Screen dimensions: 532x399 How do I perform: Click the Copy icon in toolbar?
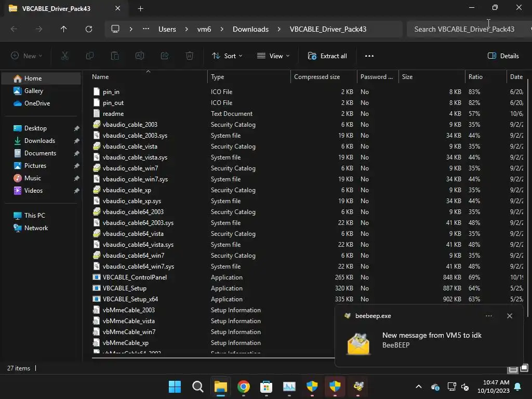point(89,56)
